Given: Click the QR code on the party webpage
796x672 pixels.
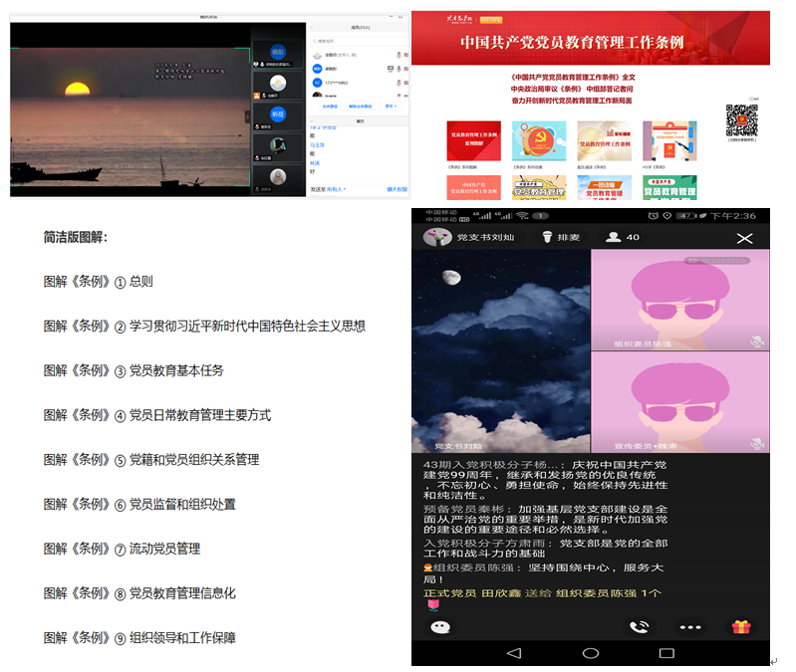Looking at the screenshot, I should [741, 120].
